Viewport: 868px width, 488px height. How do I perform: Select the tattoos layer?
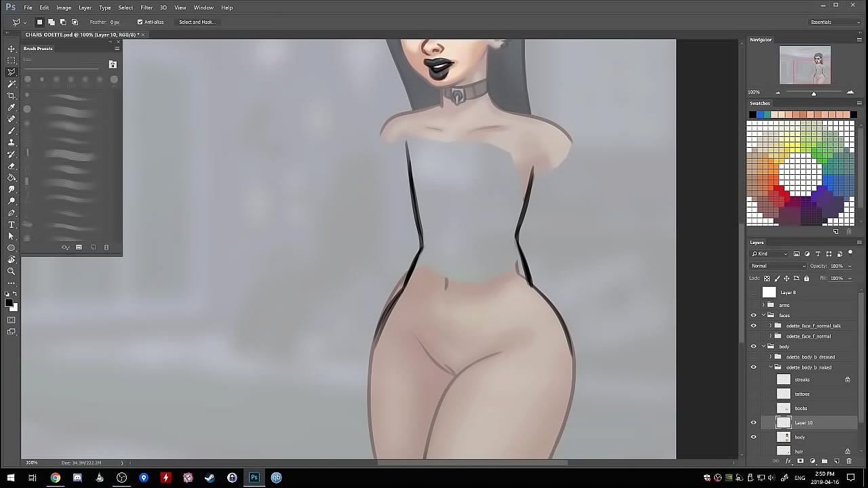(x=802, y=394)
